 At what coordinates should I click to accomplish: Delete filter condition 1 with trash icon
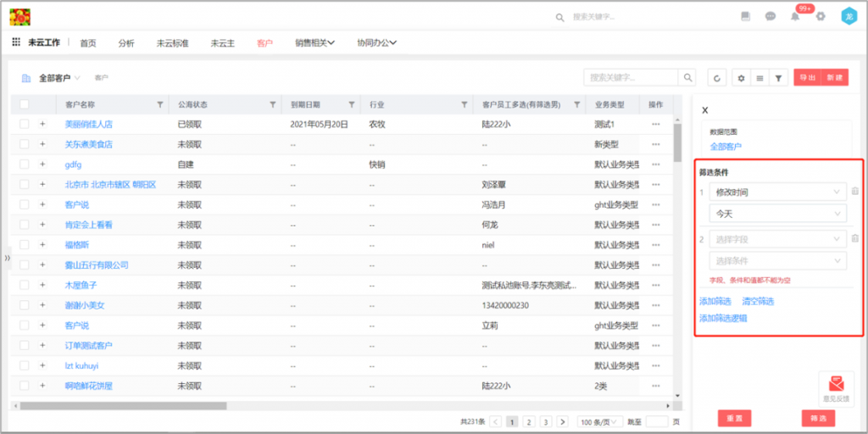[854, 192]
